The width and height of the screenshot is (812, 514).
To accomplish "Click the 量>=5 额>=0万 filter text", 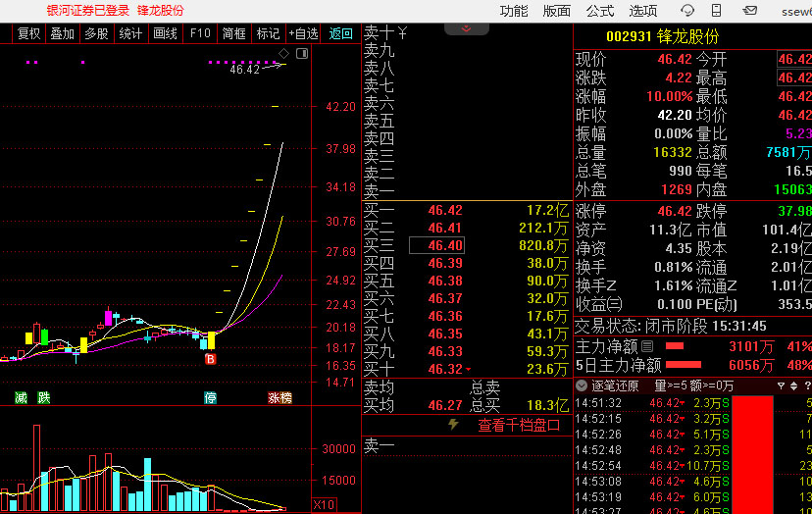I will point(694,385).
